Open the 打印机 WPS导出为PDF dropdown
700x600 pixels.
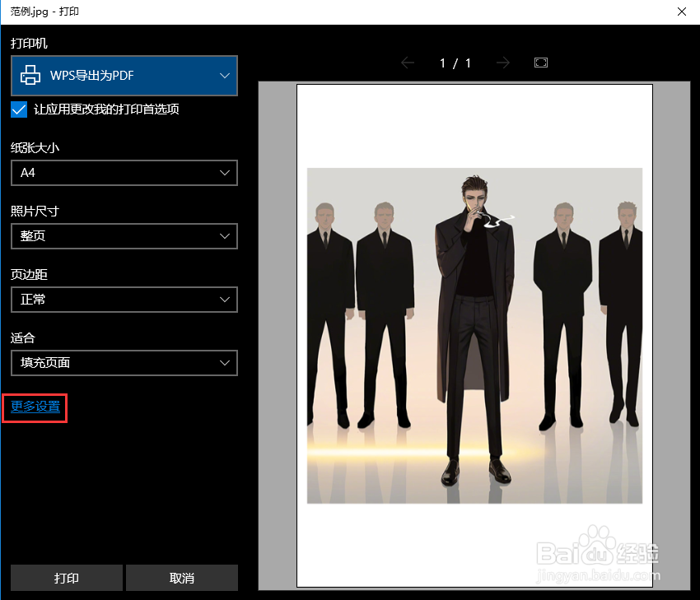tap(124, 76)
